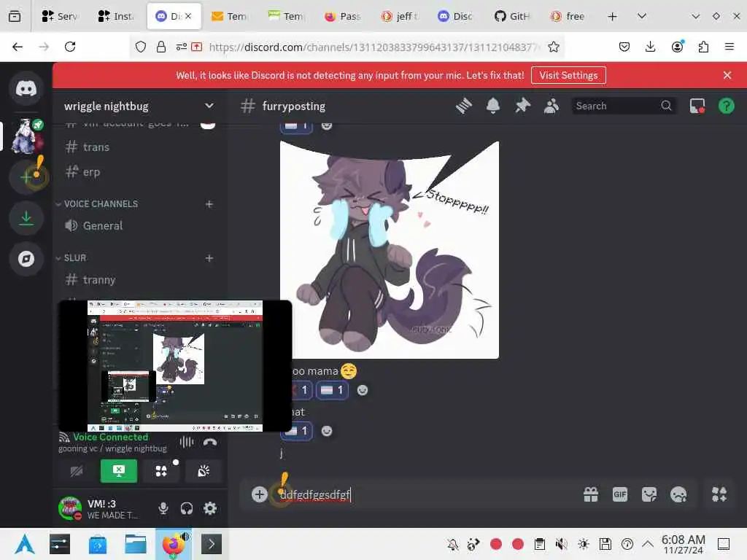Viewport: 747px width, 560px height.
Task: Toggle the red X reaction on 'oo mama'
Action: (x=301, y=391)
